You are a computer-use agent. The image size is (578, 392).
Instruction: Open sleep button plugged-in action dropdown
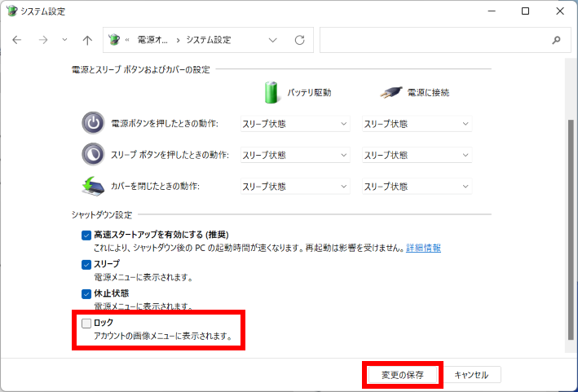[x=417, y=155]
